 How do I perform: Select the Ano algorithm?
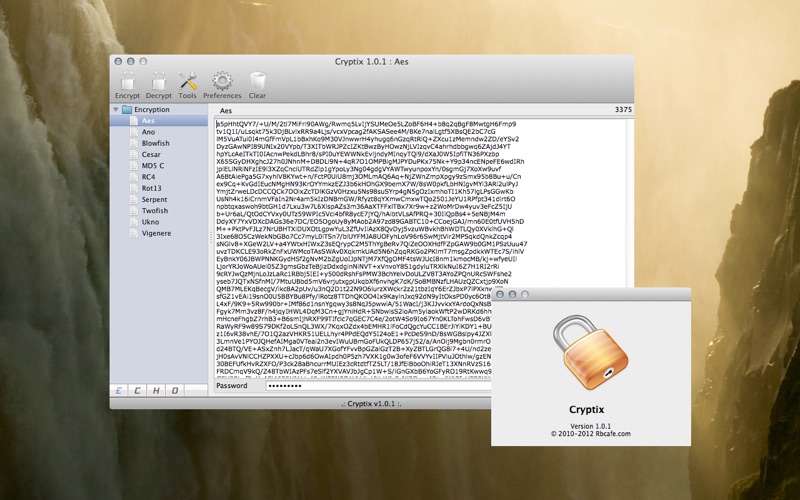tap(159, 132)
